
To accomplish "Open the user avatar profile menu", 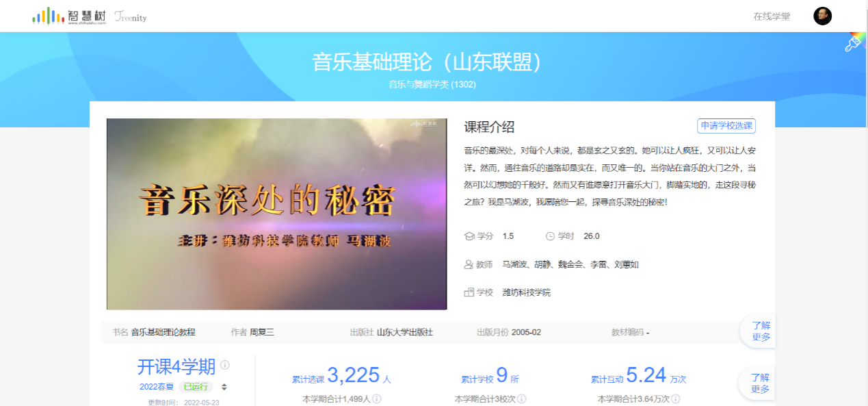I will pyautogui.click(x=822, y=16).
